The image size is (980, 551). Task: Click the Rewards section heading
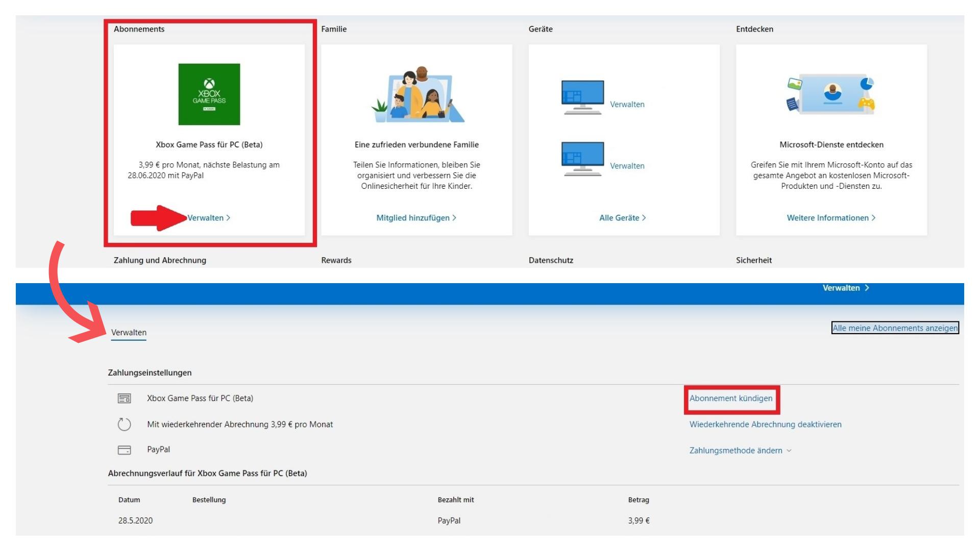click(x=336, y=260)
